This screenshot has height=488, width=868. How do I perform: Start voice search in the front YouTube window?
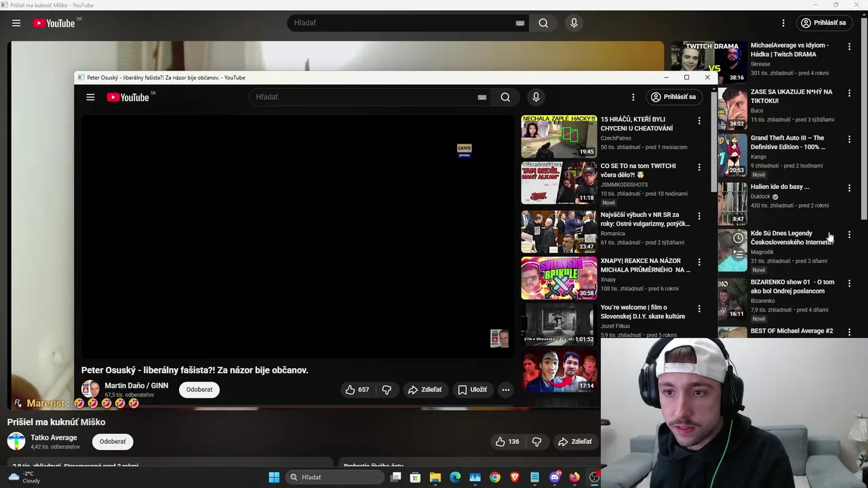click(536, 97)
